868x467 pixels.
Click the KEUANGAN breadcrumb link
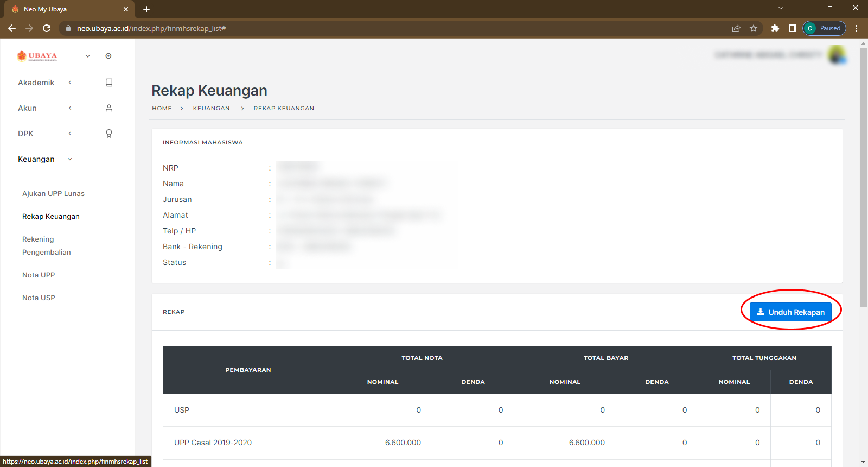[x=211, y=108]
